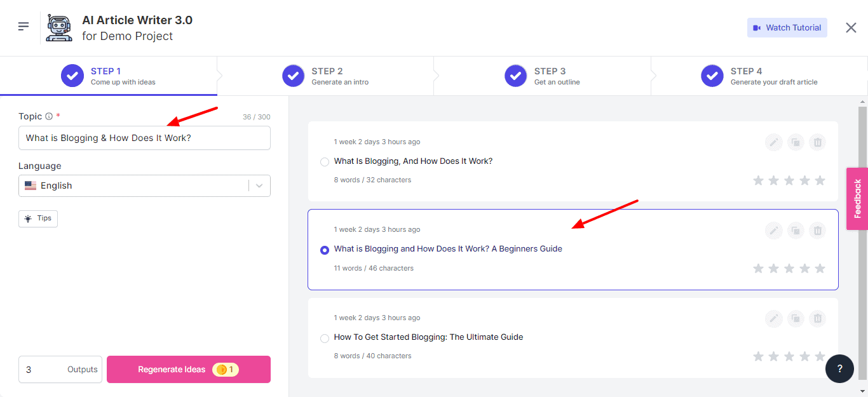Delete the third idea with trash icon
Viewport: 868px width, 397px height.
pos(818,319)
